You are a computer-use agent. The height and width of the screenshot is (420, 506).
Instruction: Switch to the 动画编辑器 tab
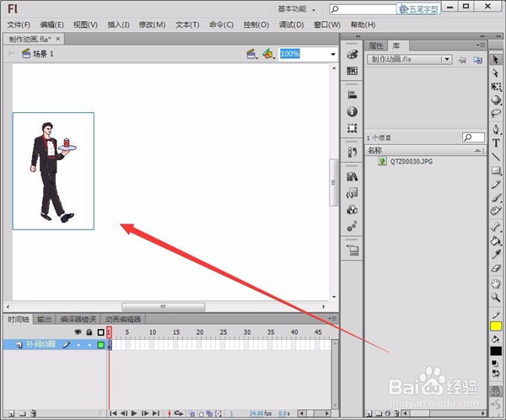click(123, 320)
